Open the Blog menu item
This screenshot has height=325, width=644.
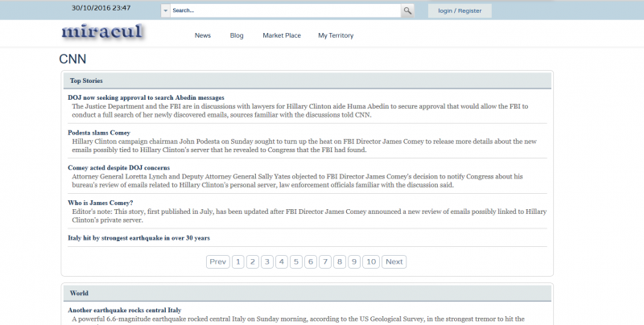237,35
